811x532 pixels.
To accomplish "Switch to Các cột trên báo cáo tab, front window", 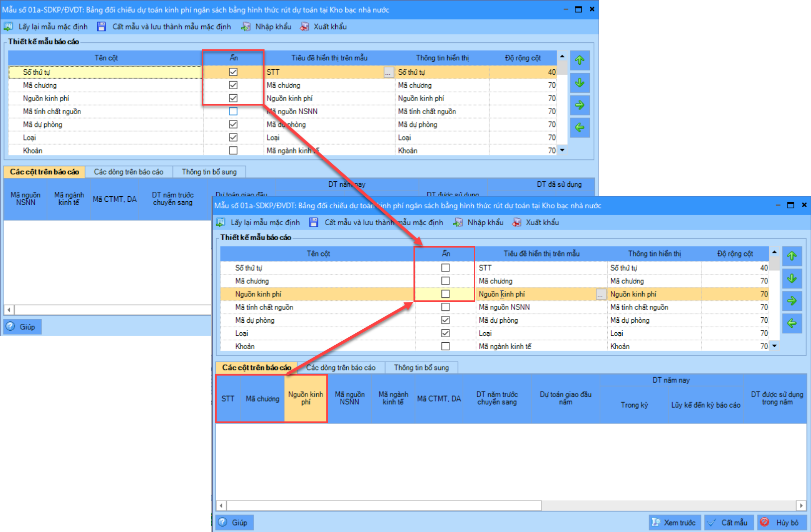I will click(x=257, y=368).
